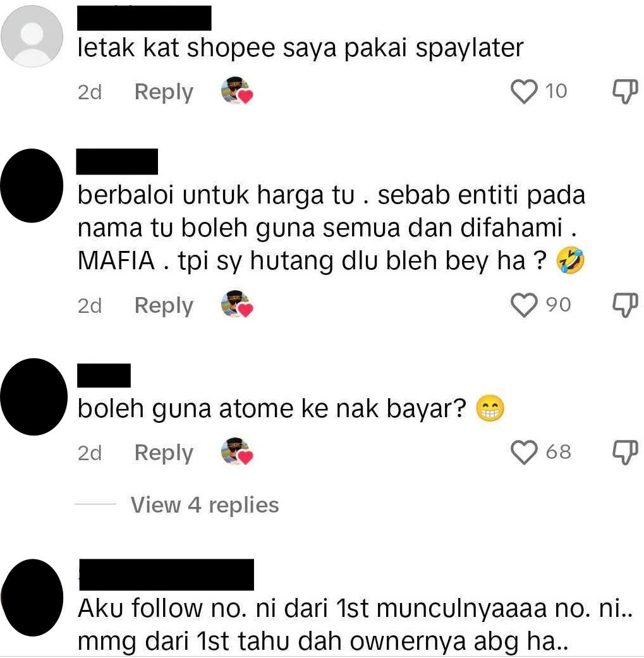This screenshot has height=658, width=644.
Task: Open avatar of Aku follow commenter
Action: (x=33, y=597)
